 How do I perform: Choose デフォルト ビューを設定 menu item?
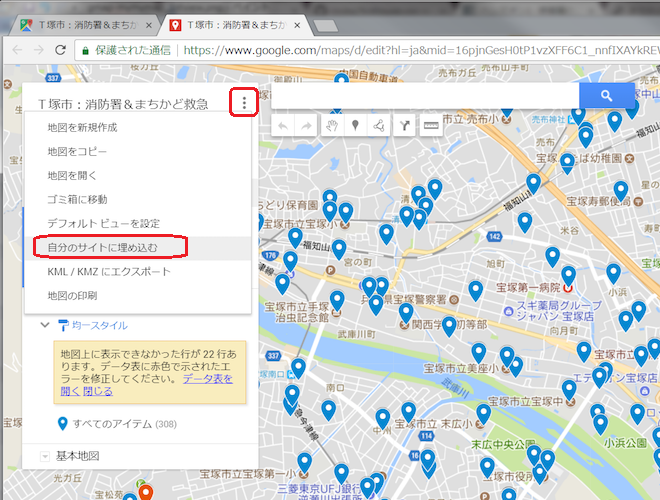pyautogui.click(x=138, y=223)
